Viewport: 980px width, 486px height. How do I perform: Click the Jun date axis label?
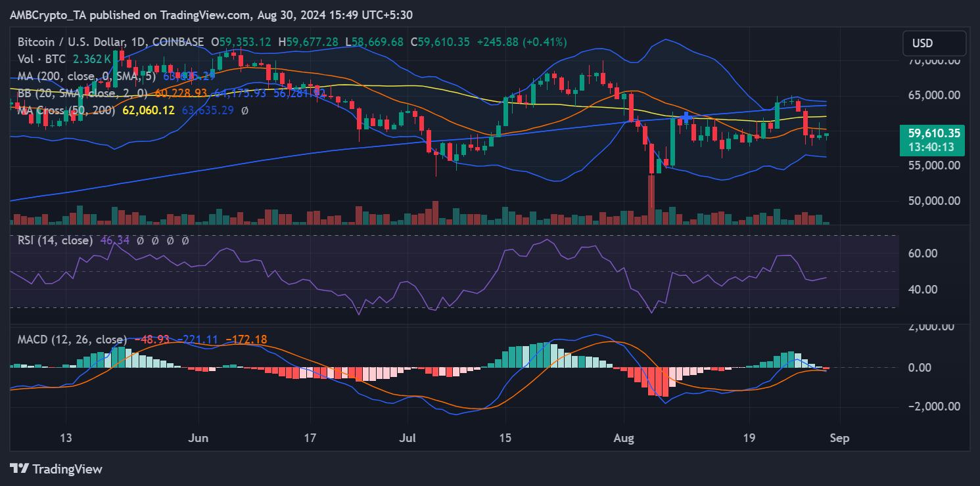[198, 438]
